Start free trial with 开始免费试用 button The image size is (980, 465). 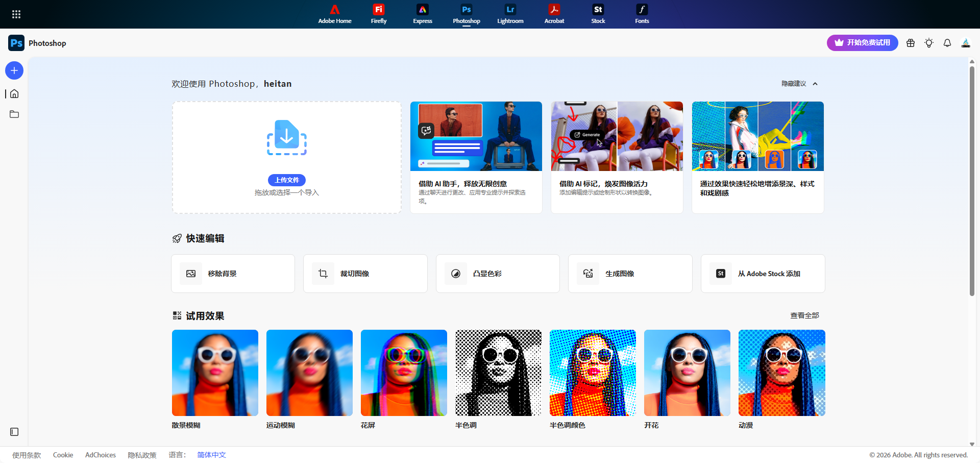[x=862, y=43]
